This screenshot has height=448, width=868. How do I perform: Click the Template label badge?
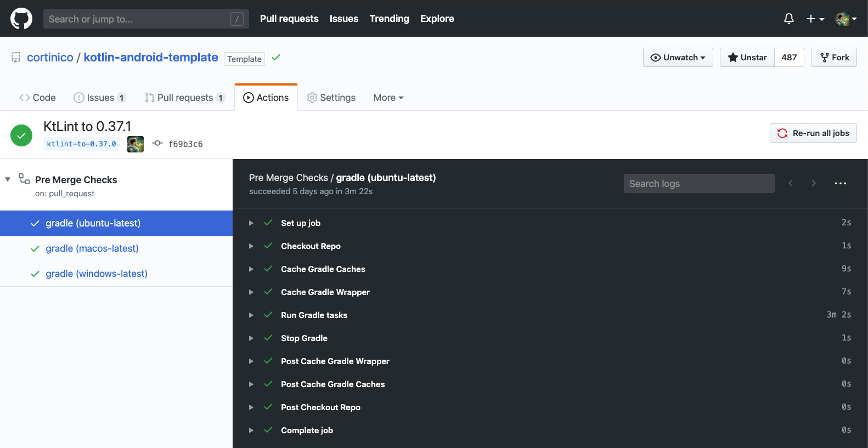244,59
